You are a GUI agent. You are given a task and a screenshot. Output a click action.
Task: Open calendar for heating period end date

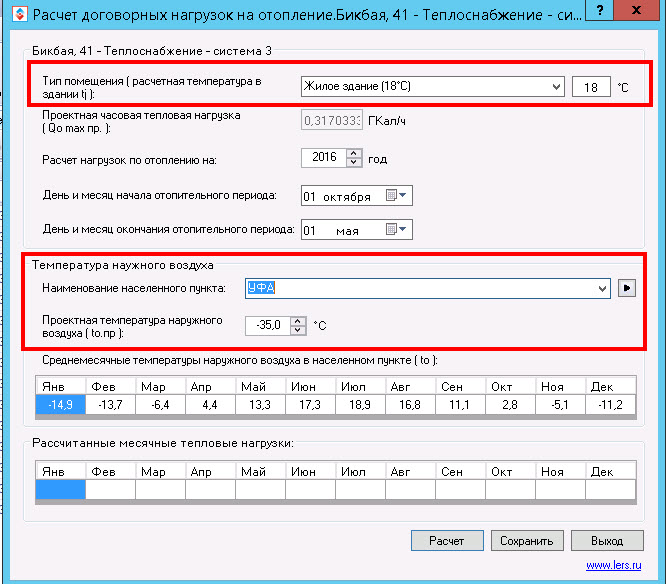[397, 231]
